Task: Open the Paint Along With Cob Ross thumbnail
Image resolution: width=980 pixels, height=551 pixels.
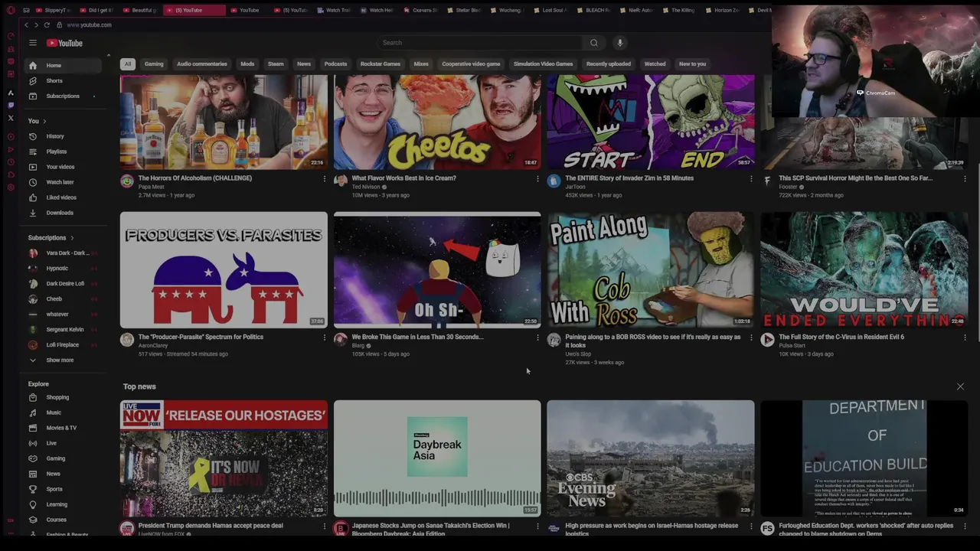Action: [x=651, y=270]
